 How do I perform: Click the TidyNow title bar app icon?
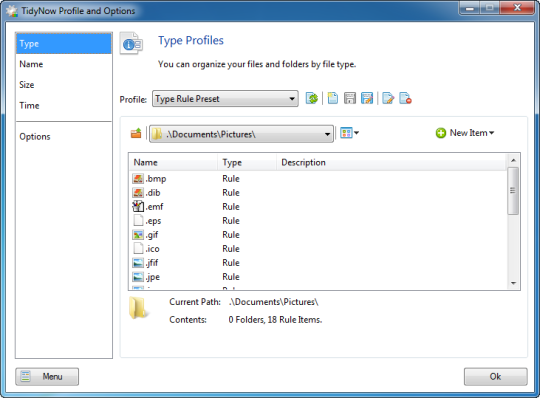(12, 11)
